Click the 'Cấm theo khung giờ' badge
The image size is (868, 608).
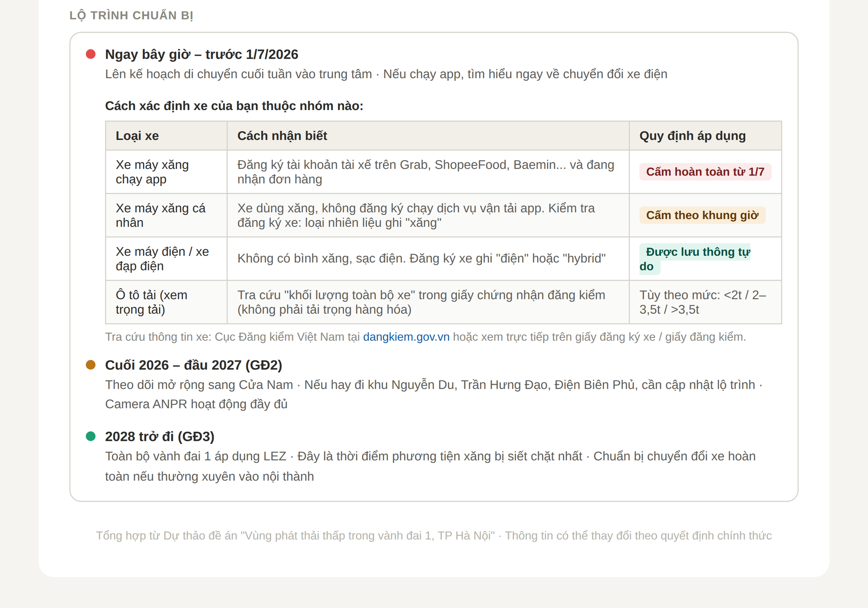tap(702, 215)
